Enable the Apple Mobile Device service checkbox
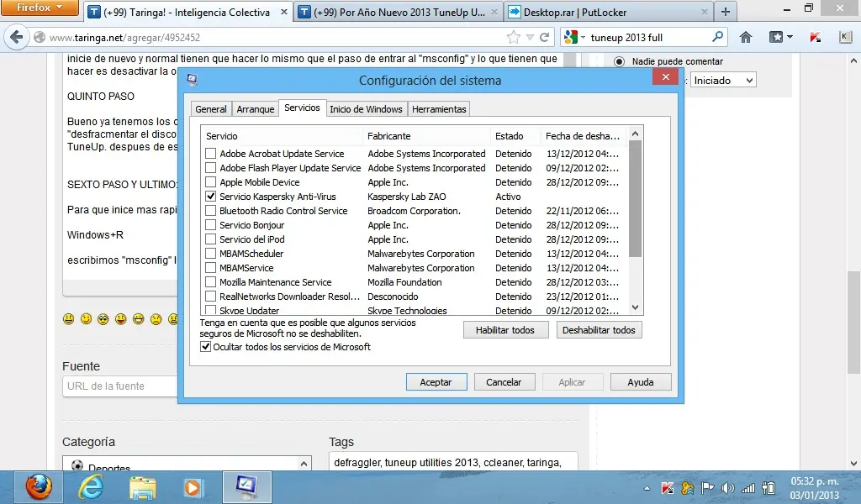This screenshot has width=861, height=504. (x=210, y=182)
